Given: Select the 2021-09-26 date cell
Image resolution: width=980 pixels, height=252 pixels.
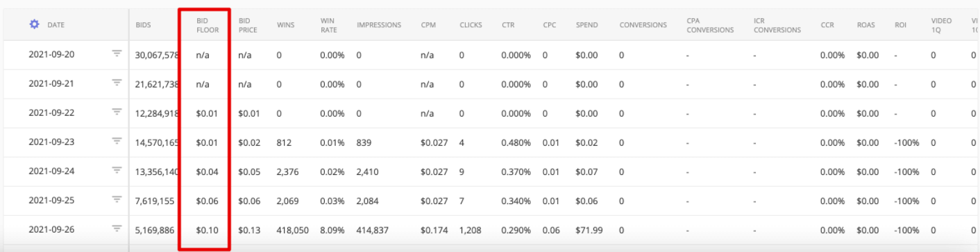Looking at the screenshot, I should pyautogui.click(x=51, y=229).
